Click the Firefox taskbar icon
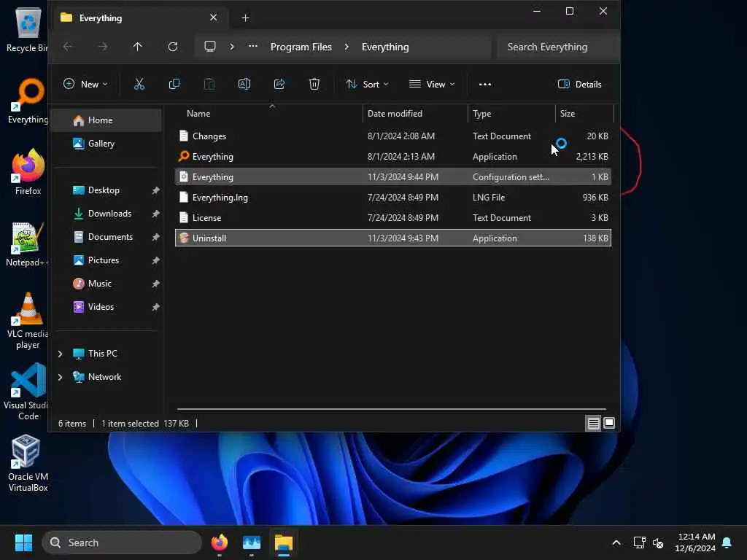Screen dimensions: 747x560 (x=219, y=542)
